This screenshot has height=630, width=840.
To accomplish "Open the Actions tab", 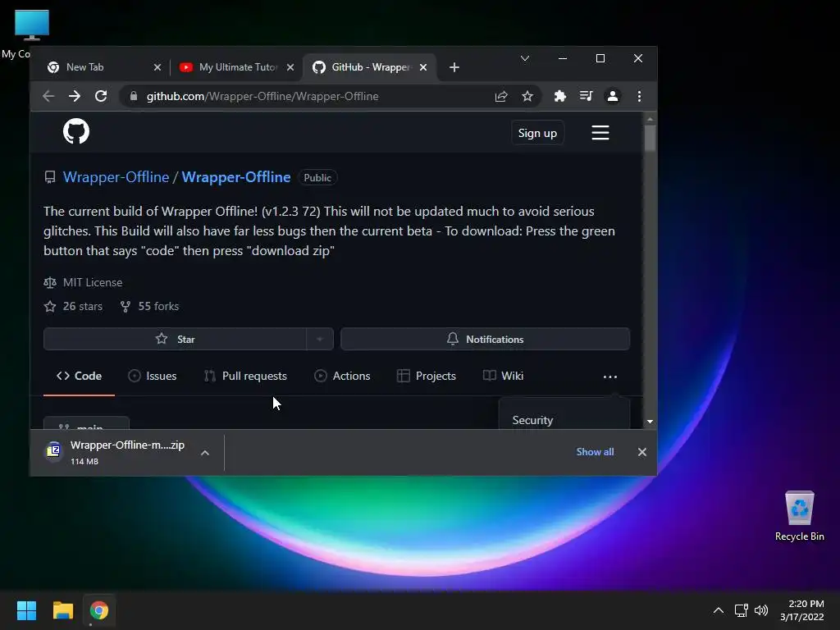I will (x=342, y=376).
